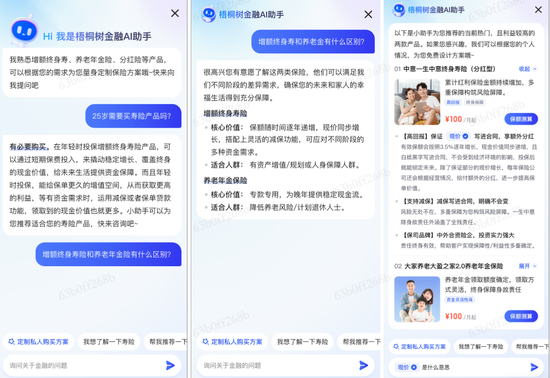
Task: Tap 帮我推荐一下 chip in right panel
Action: pyautogui.click(x=531, y=346)
